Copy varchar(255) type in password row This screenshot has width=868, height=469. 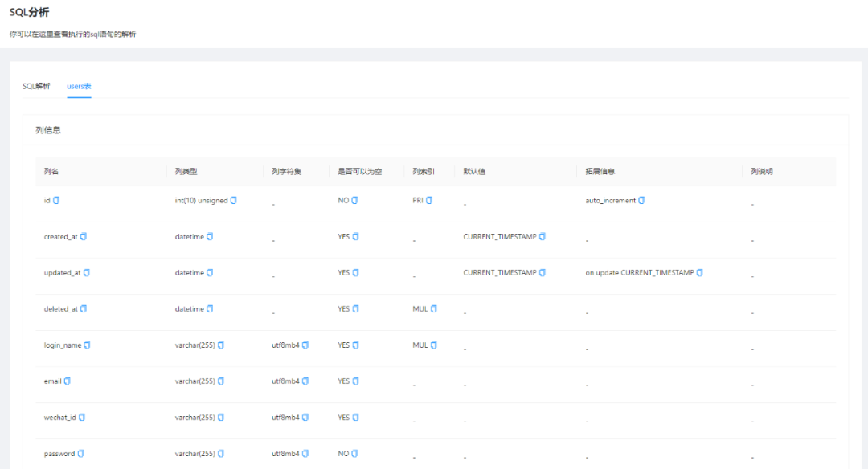pos(221,454)
